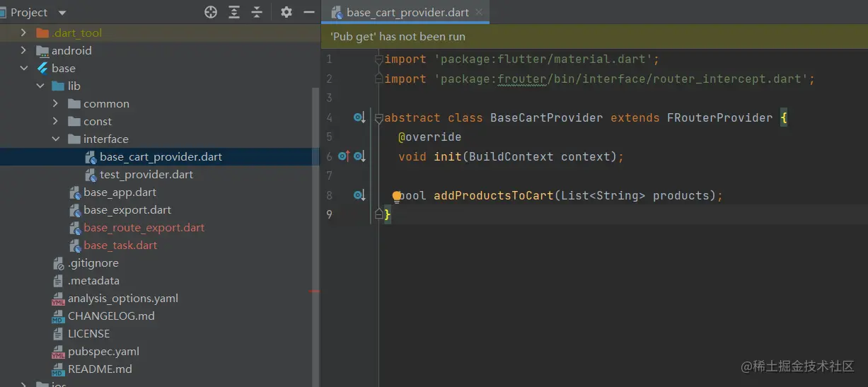The width and height of the screenshot is (868, 387).
Task: Click the implemented gutter icon on line 8
Action: pyautogui.click(x=359, y=195)
